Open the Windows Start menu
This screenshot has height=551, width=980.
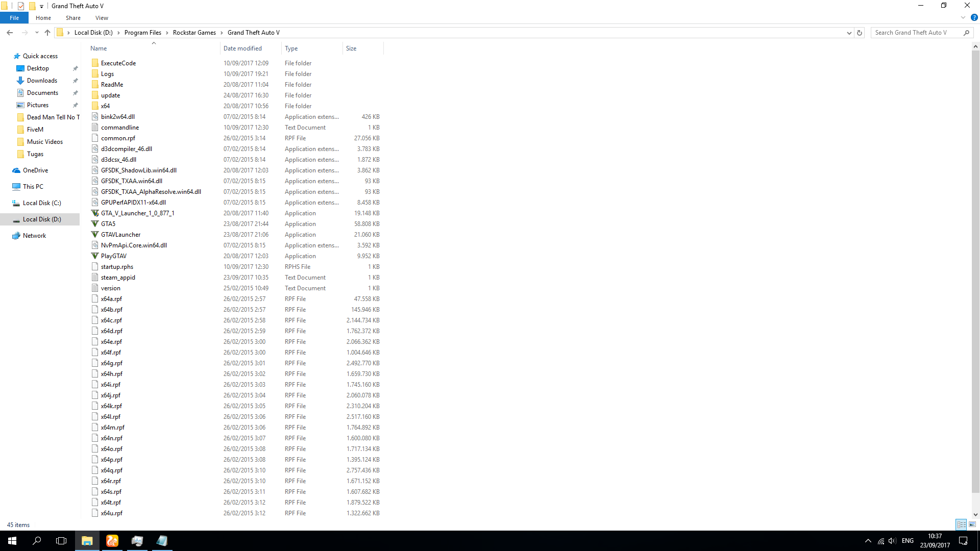pyautogui.click(x=12, y=541)
